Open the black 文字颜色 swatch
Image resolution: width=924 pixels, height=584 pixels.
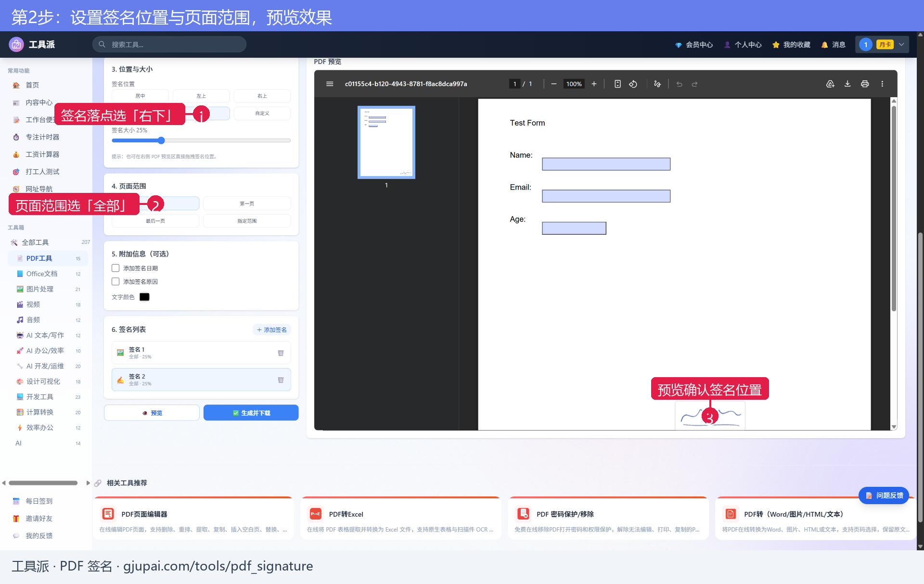pyautogui.click(x=144, y=297)
